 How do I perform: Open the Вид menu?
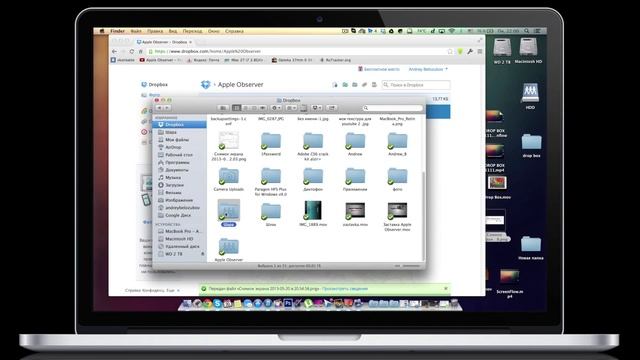coord(173,31)
